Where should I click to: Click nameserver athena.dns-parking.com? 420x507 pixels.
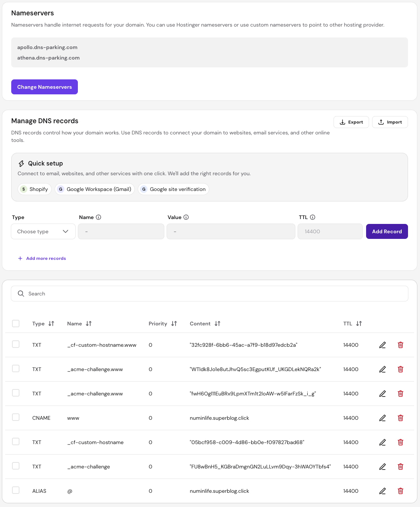48,58
